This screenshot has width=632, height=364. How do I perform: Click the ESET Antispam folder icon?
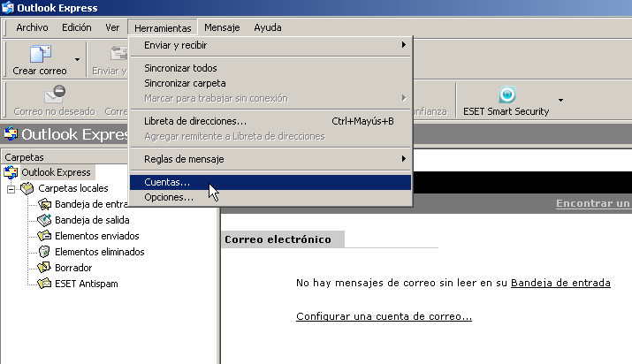(44, 284)
